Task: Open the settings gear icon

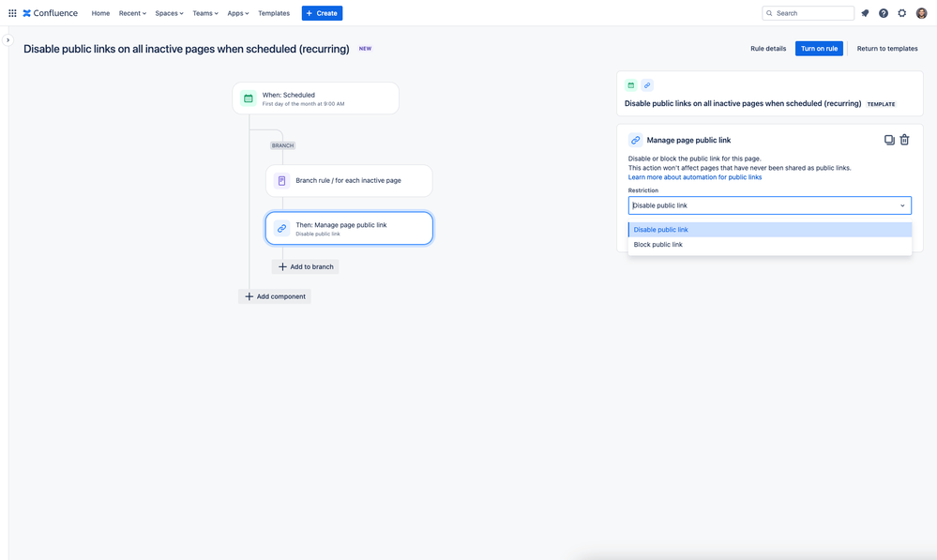Action: pyautogui.click(x=901, y=13)
